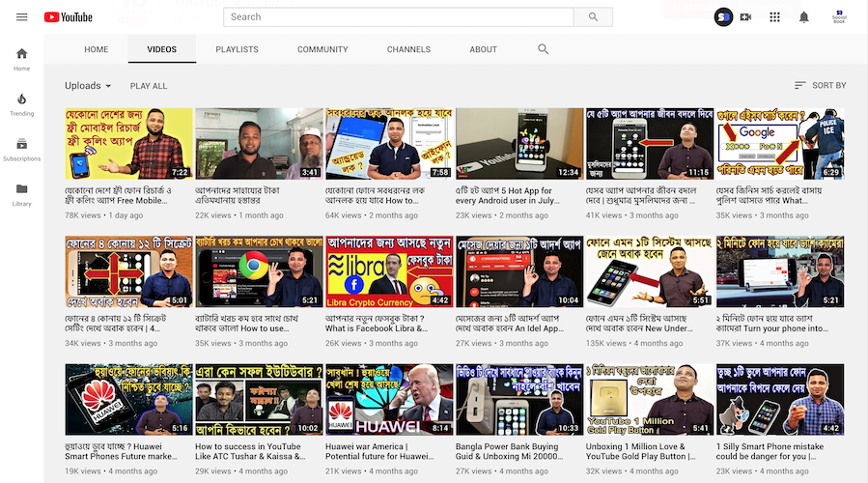This screenshot has width=868, height=483.
Task: Open Trending in sidebar
Action: click(21, 104)
